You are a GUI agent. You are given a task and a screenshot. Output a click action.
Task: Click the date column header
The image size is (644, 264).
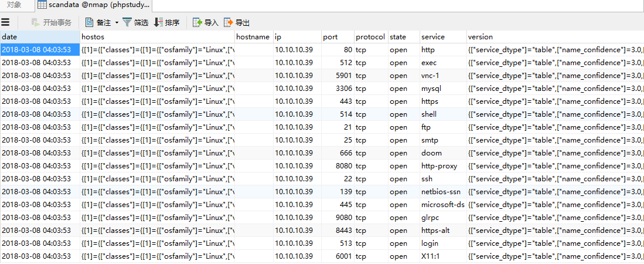[x=39, y=36]
